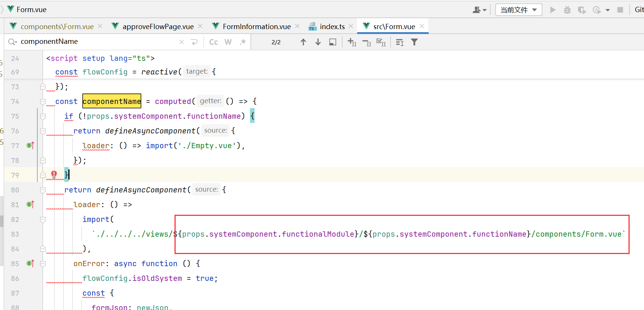644x310 pixels.
Task: Clear the componentName search text
Action: pos(182,42)
